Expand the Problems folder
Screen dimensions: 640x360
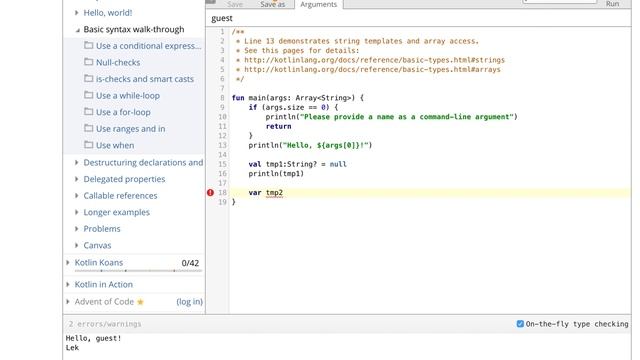tap(76, 229)
